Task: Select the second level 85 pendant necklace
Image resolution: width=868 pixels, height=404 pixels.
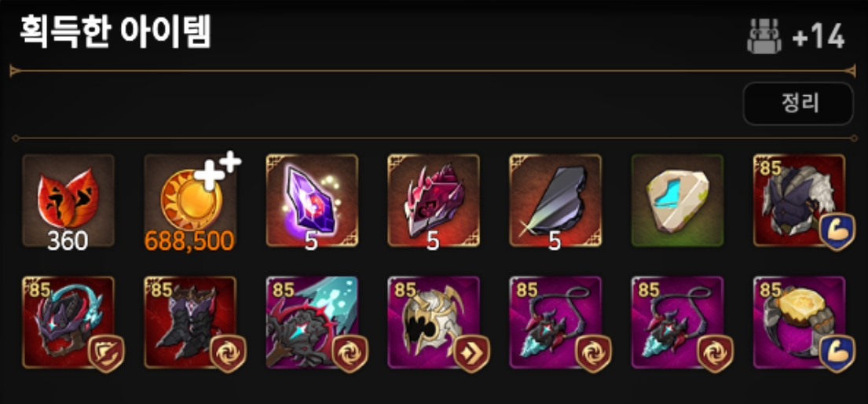Action: coord(677,322)
